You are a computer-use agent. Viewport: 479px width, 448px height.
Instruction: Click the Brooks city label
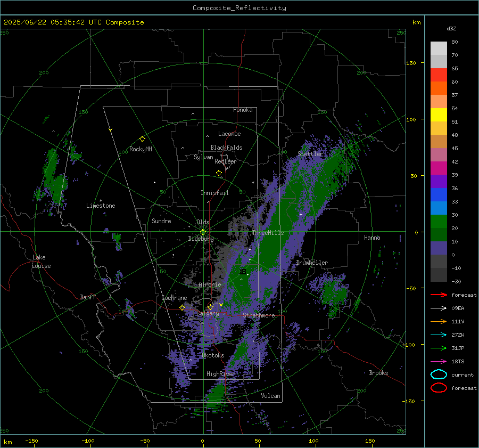[x=378, y=373]
